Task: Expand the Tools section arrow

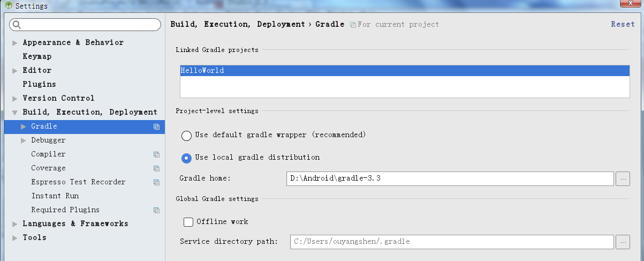Action: [x=15, y=238]
